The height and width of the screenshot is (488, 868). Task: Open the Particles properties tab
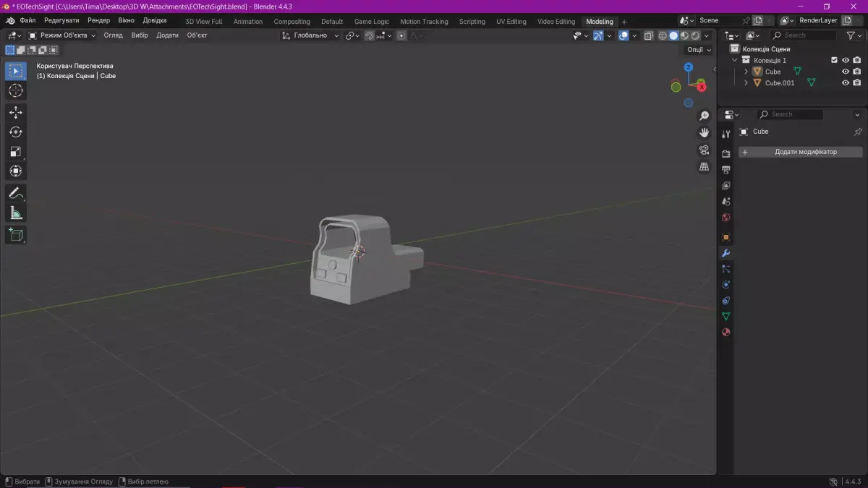click(x=726, y=269)
